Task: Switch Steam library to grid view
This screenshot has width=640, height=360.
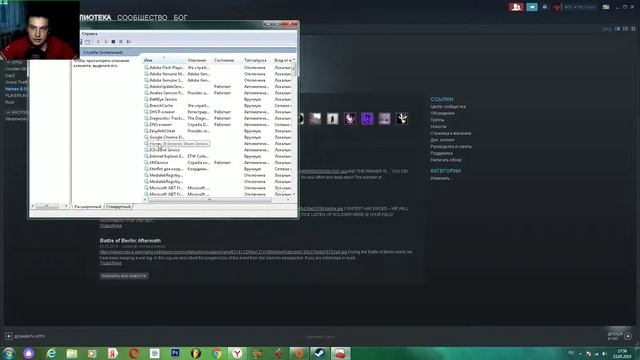Action: 633,29
